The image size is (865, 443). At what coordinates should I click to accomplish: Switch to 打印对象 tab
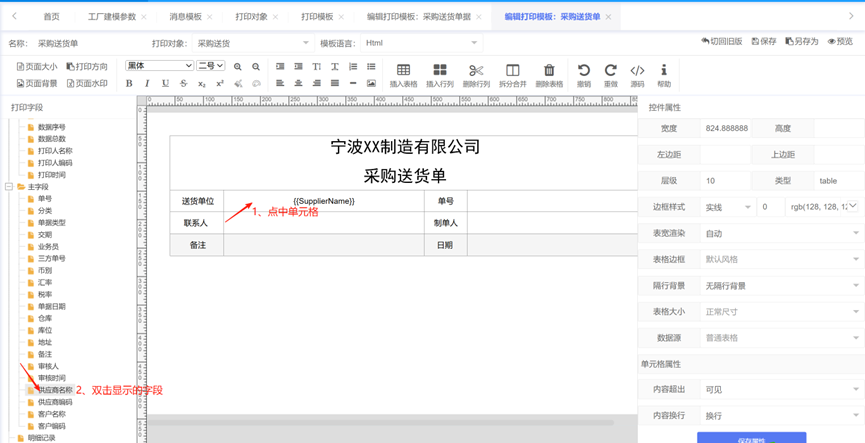click(252, 17)
